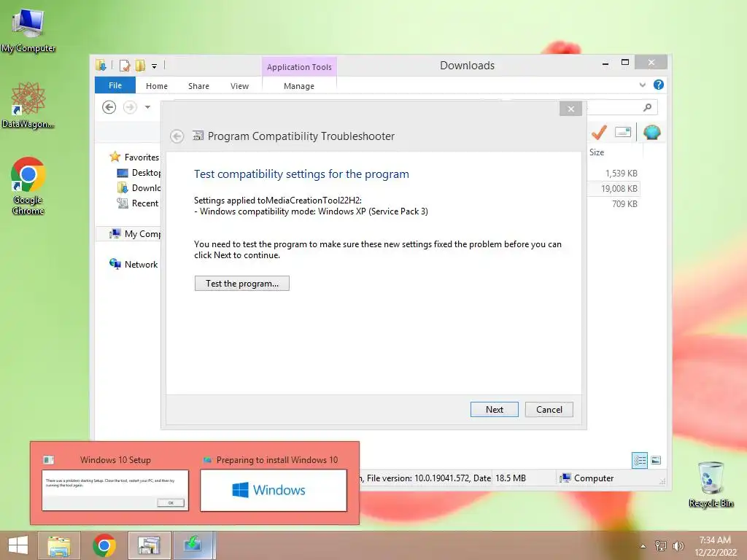The width and height of the screenshot is (747, 560).
Task: Go forward in the Downloads explorer
Action: click(130, 107)
